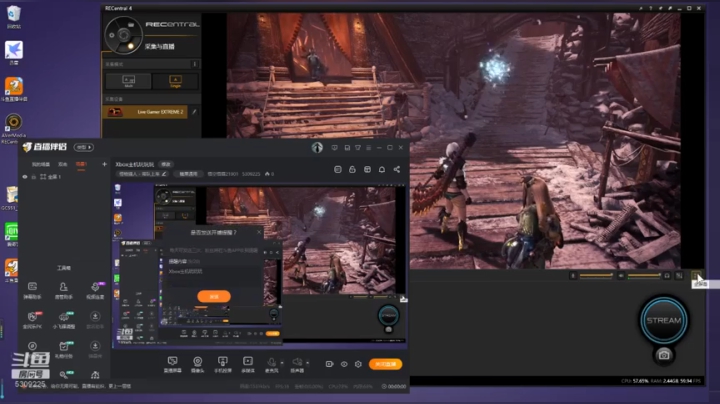Open RECentral help question-mark icon in title bar

click(x=651, y=8)
